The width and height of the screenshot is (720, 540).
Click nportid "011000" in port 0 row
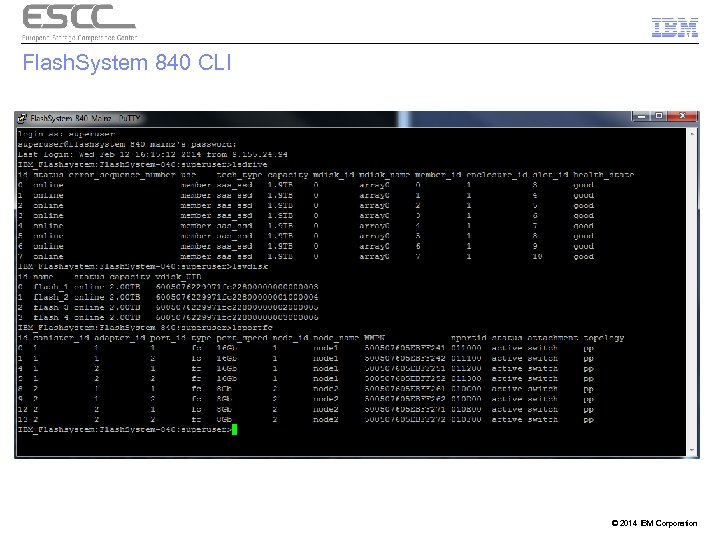(466, 348)
